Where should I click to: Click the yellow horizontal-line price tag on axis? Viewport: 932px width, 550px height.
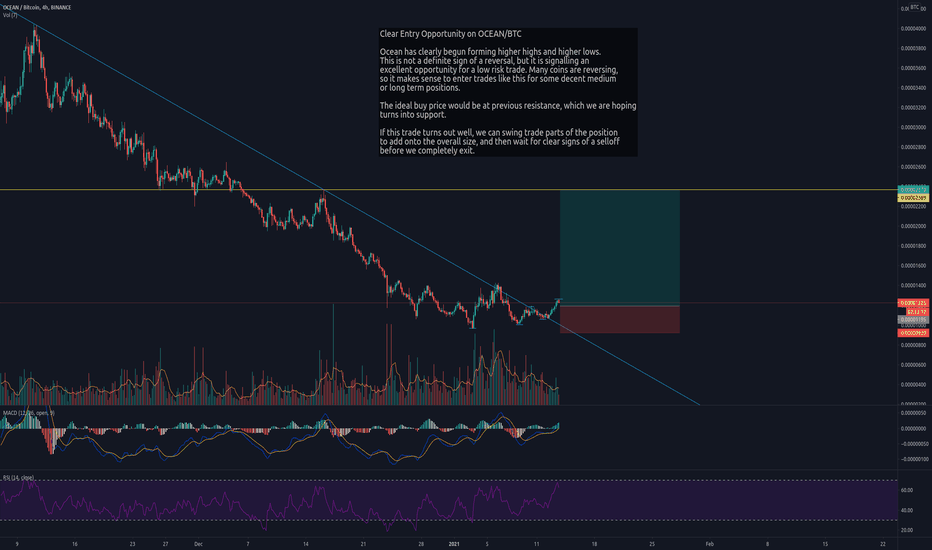[x=913, y=197]
